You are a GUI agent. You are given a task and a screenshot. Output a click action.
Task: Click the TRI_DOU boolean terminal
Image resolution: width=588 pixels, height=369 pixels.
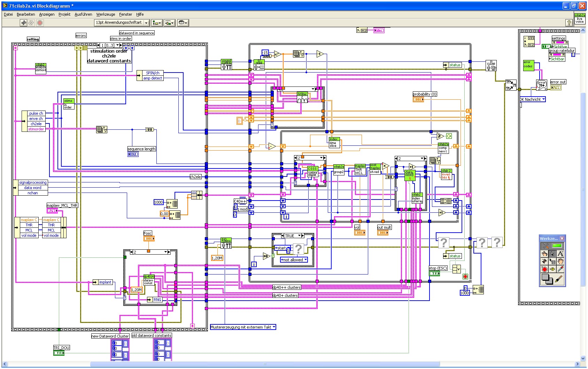coord(59,353)
